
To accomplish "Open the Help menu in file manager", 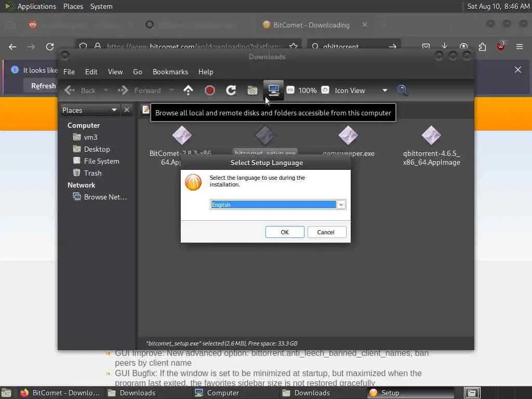I will coord(206,72).
